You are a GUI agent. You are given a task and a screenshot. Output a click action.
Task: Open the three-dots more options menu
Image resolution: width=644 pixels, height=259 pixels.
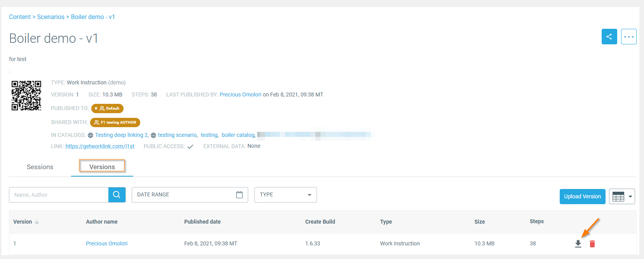[x=628, y=37]
